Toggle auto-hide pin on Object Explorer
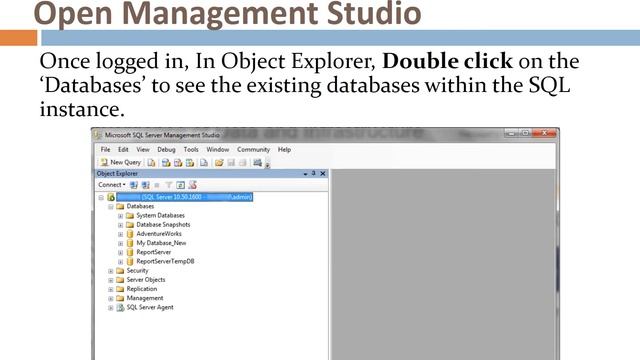The height and width of the screenshot is (360, 640). (313, 173)
